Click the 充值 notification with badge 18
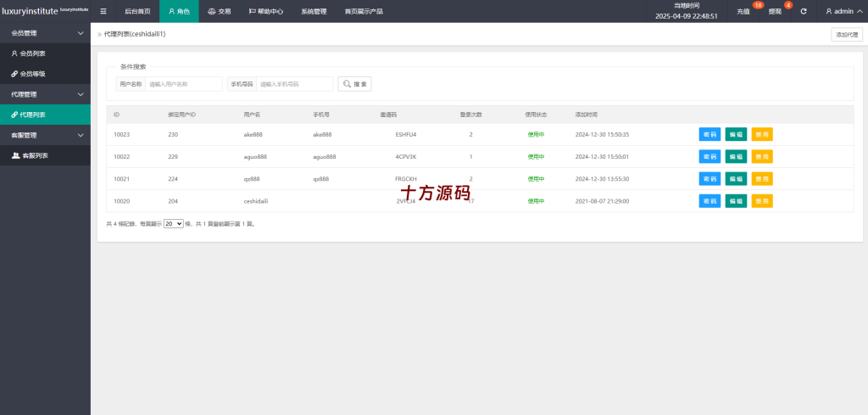 (x=743, y=11)
